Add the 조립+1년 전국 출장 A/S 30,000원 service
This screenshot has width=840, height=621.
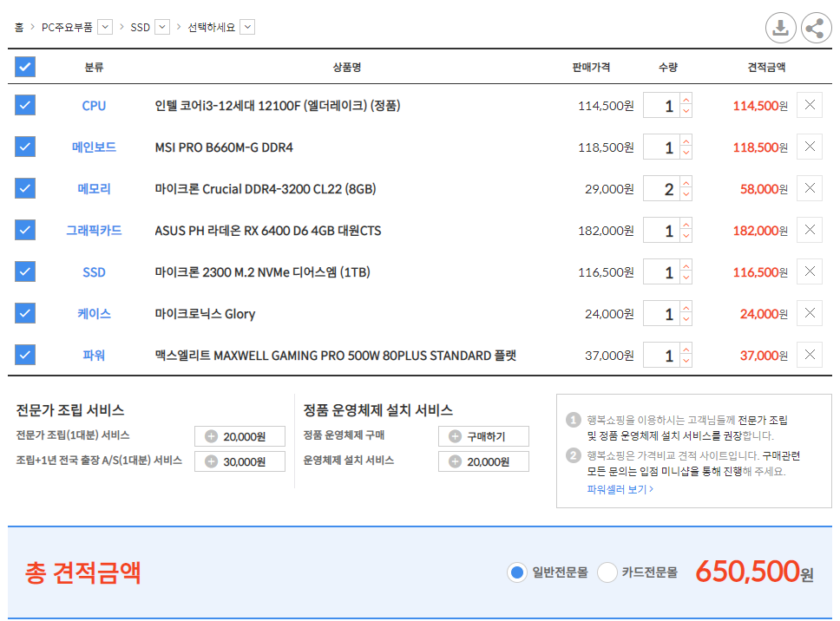(x=240, y=461)
